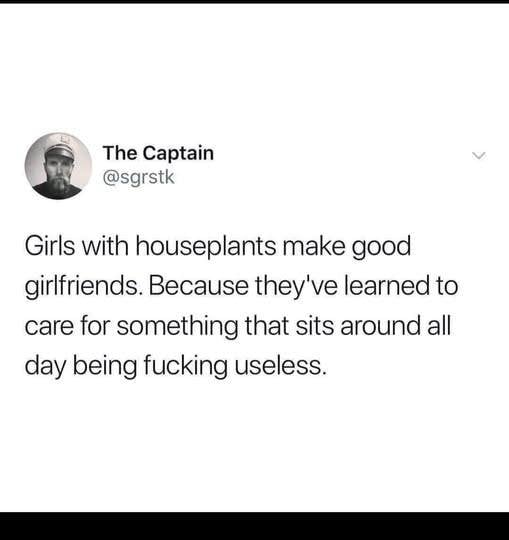This screenshot has width=509, height=540.
Task: Click the captain hat in avatar
Action: pyautogui.click(x=60, y=150)
